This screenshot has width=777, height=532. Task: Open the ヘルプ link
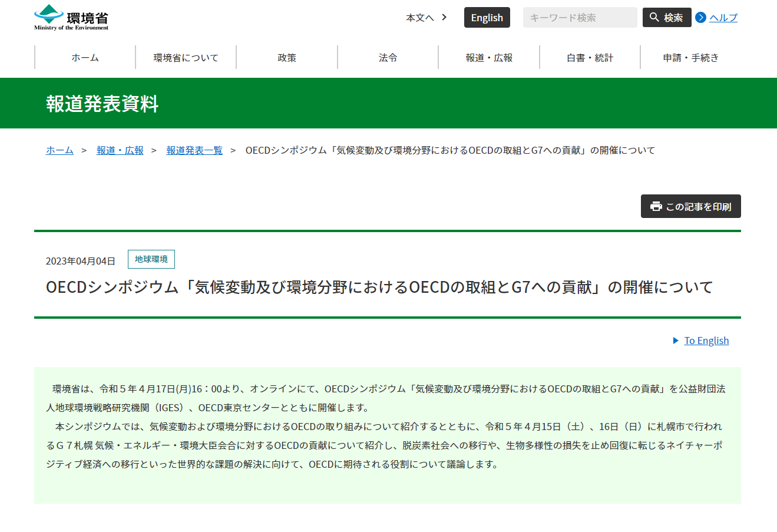coord(723,18)
